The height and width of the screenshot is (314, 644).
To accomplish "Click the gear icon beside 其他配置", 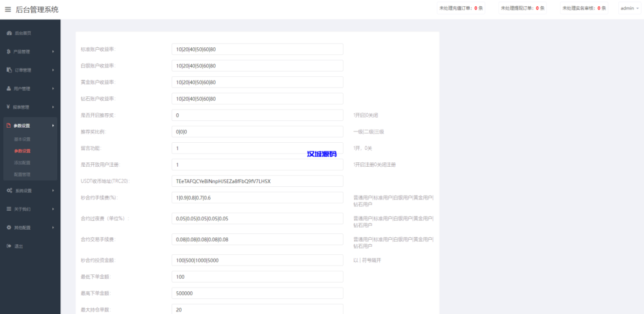I will click(x=9, y=227).
